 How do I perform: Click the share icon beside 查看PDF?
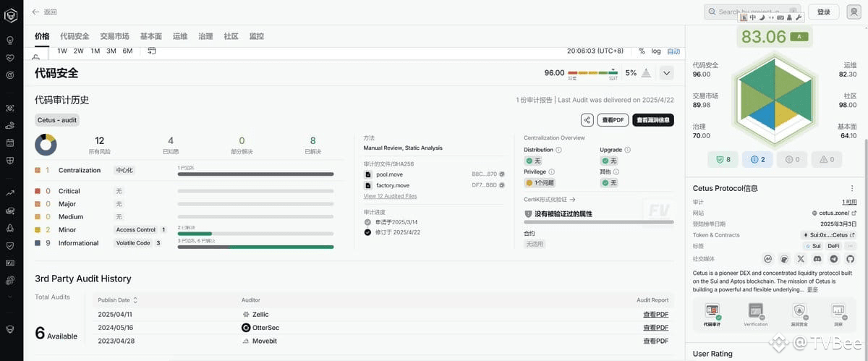pos(587,120)
